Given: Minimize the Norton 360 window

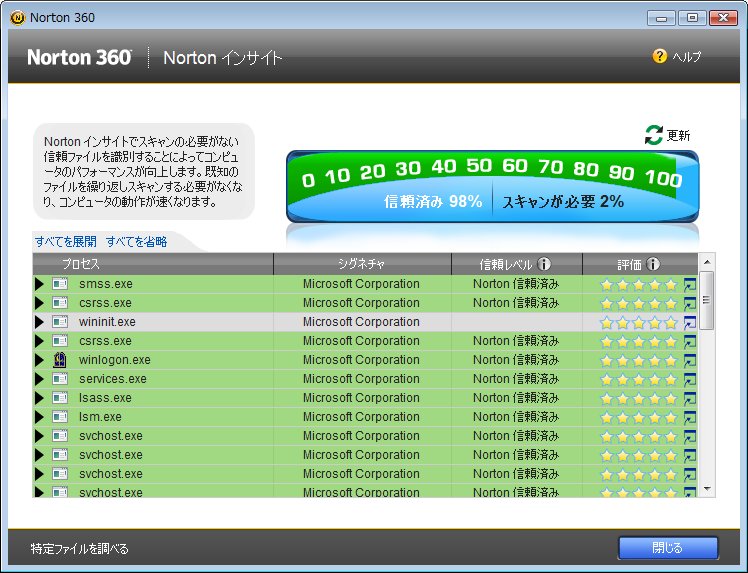Looking at the screenshot, I should pyautogui.click(x=661, y=18).
